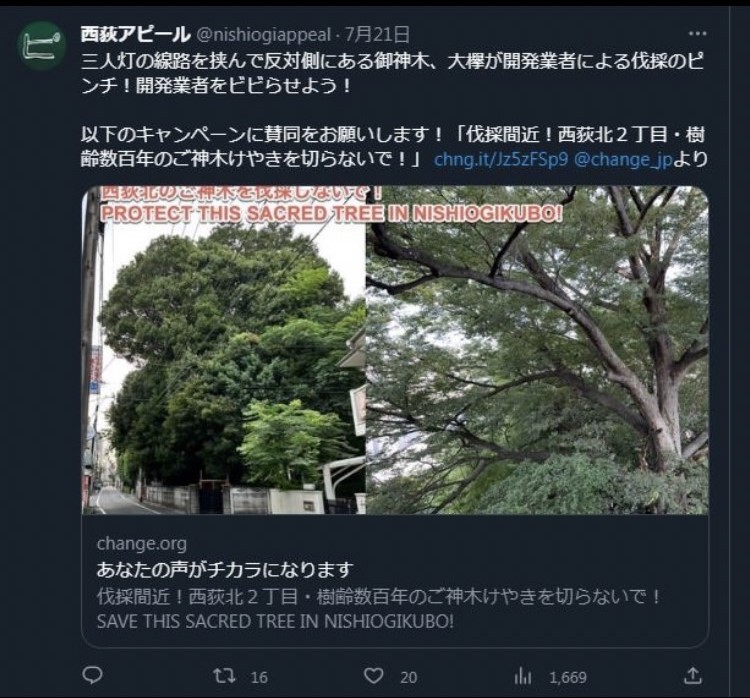Open right tree branches photo
Image resolution: width=750 pixels, height=698 pixels.
(x=537, y=350)
